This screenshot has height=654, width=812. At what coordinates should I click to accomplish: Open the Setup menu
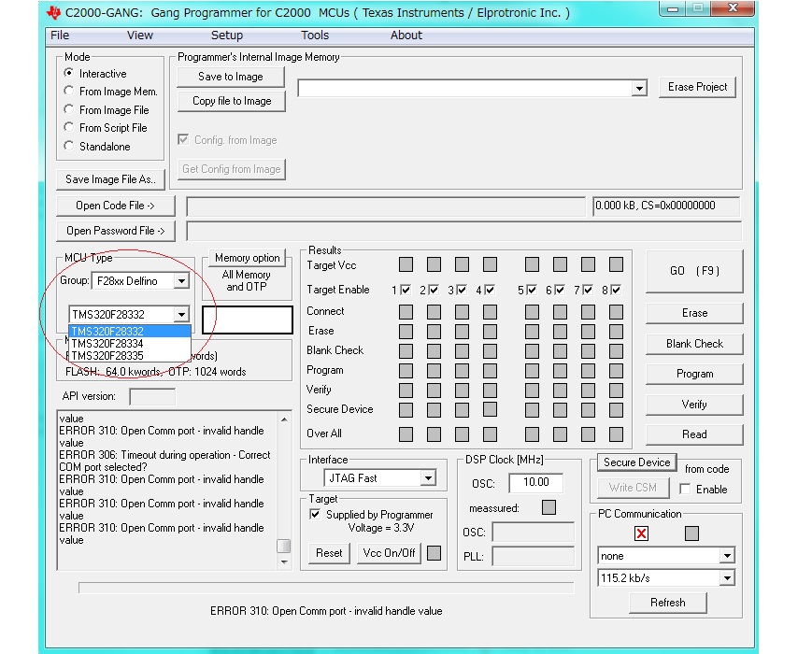point(227,36)
